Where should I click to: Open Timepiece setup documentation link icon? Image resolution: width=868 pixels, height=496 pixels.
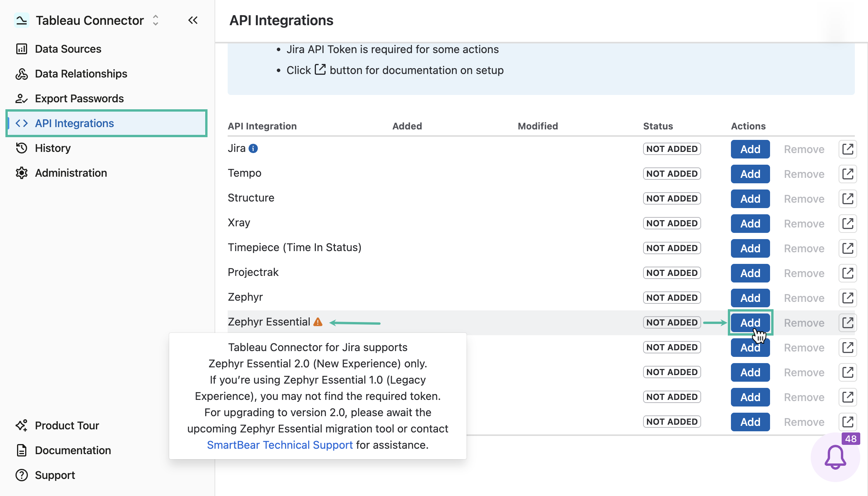[x=848, y=248]
